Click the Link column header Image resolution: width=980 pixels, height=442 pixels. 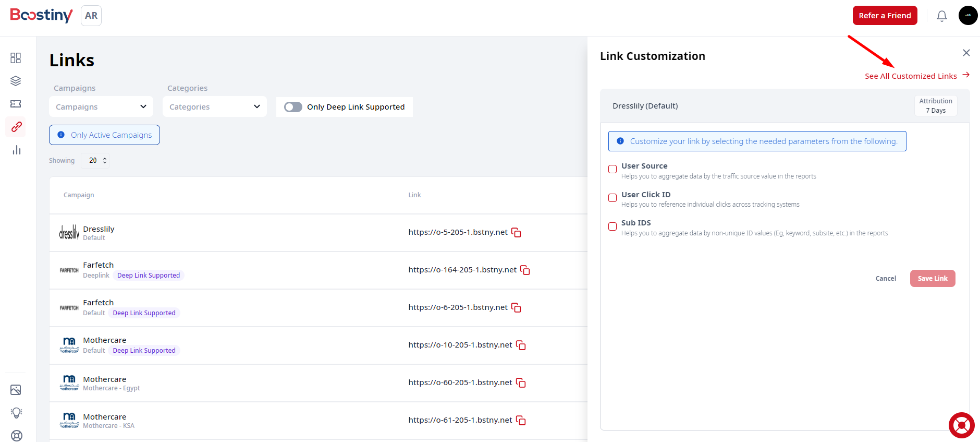coord(414,195)
